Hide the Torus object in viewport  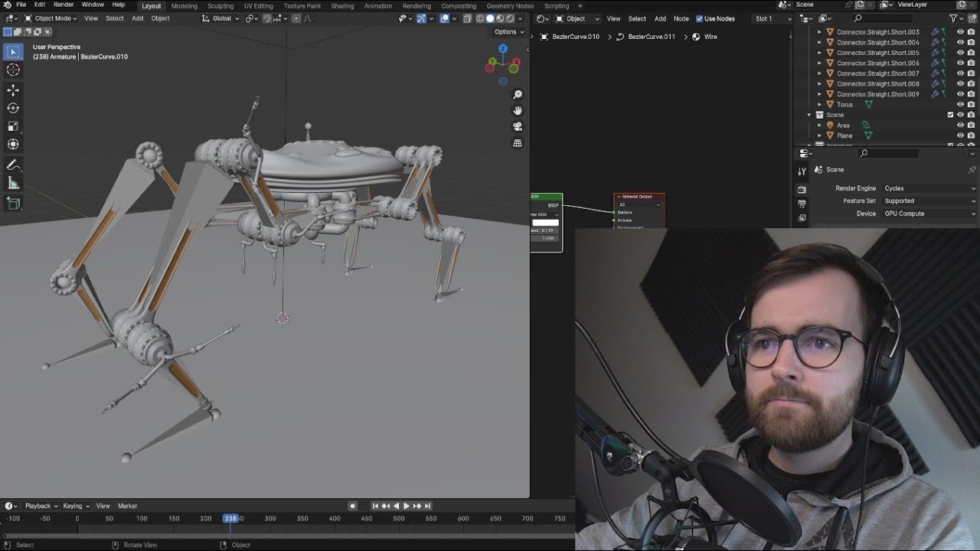click(x=961, y=105)
